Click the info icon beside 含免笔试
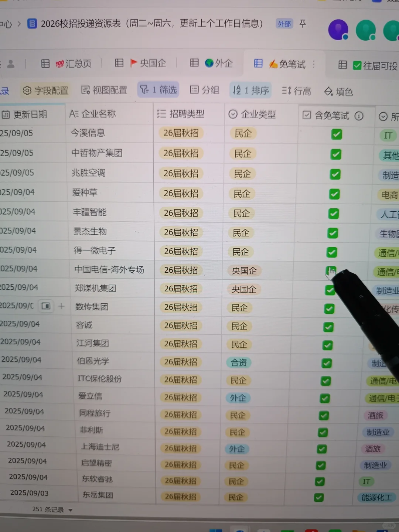The height and width of the screenshot is (532, 399). tap(359, 116)
